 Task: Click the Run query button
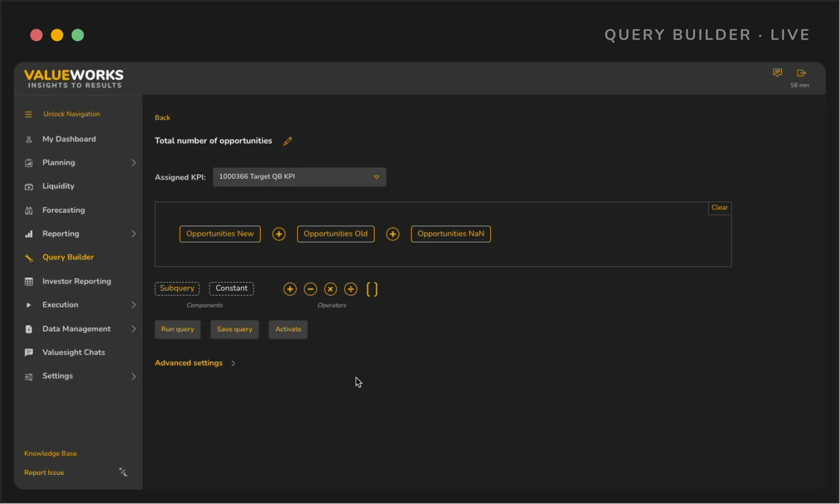pyautogui.click(x=178, y=330)
